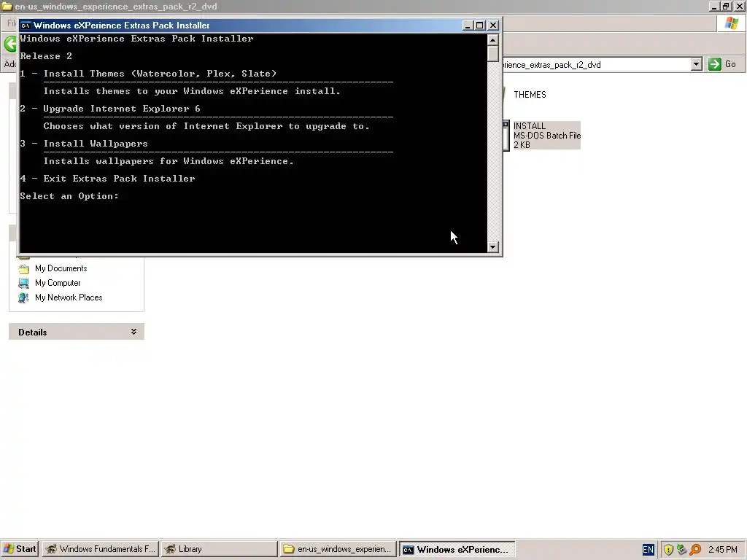Switch to Windows eXPerienc console taskbar item
This screenshot has height=560, width=747.
457,549
